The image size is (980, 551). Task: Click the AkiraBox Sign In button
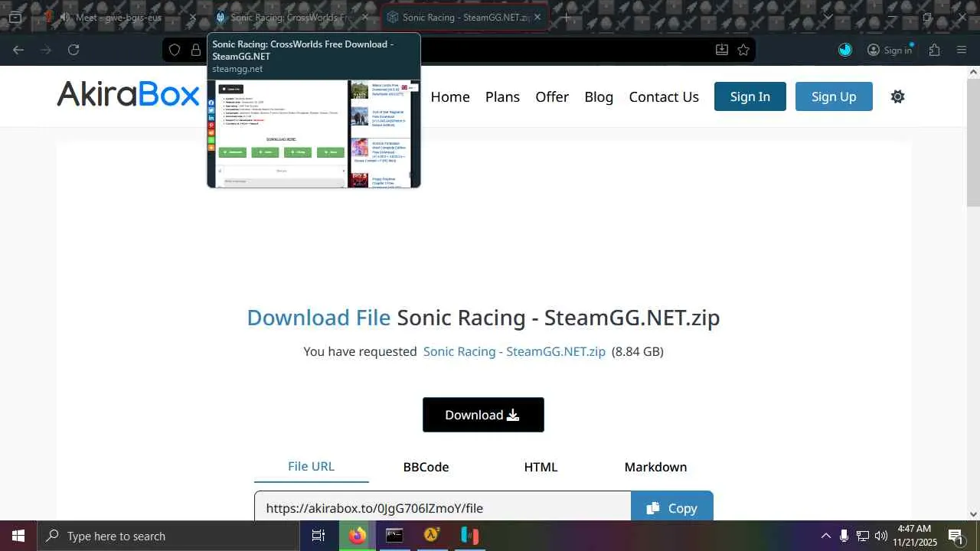[750, 96]
